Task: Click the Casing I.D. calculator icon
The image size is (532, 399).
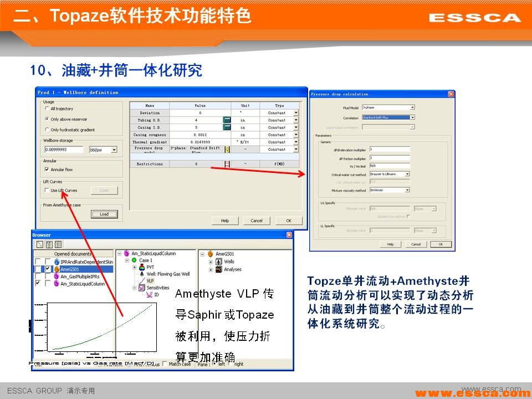Action: pyautogui.click(x=226, y=127)
